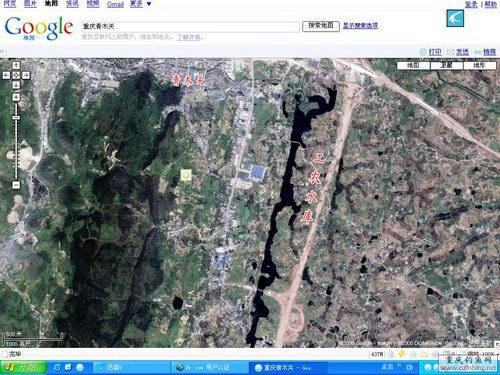
Task: Switch map view to 地图 mode
Action: click(x=413, y=65)
